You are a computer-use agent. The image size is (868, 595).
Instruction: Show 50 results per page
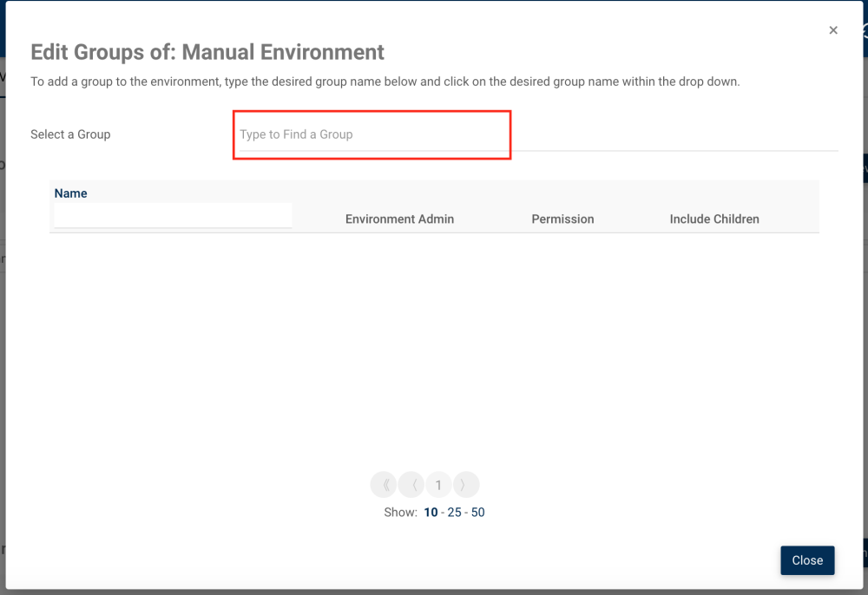(478, 512)
